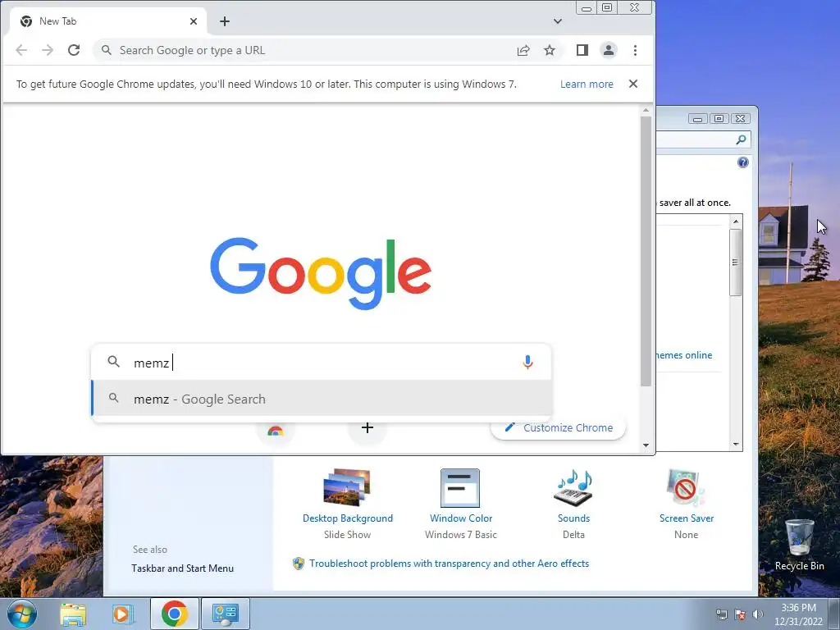Click the themes list scrollbar thumb
Viewport: 840px width, 630px height.
point(736,262)
